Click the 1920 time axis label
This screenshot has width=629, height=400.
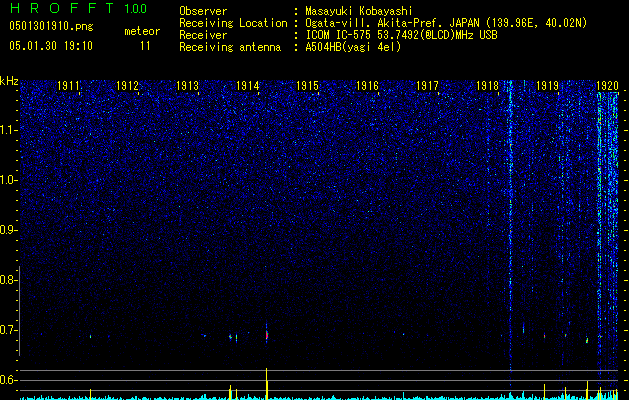coord(607,85)
